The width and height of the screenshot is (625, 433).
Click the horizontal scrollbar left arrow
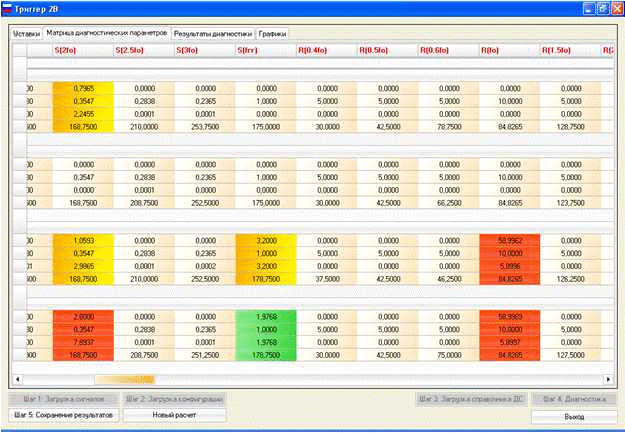pos(17,380)
